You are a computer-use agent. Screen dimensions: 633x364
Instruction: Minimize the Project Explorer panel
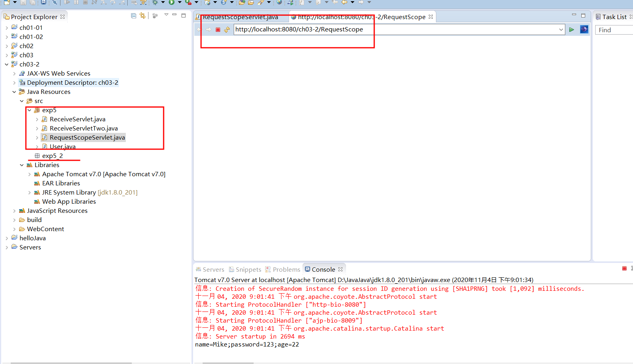(x=174, y=15)
